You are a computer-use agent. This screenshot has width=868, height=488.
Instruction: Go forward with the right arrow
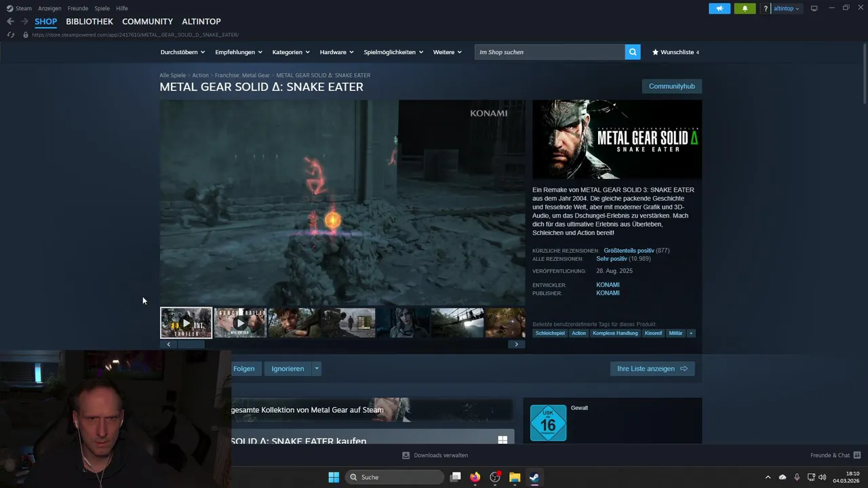[x=24, y=22]
